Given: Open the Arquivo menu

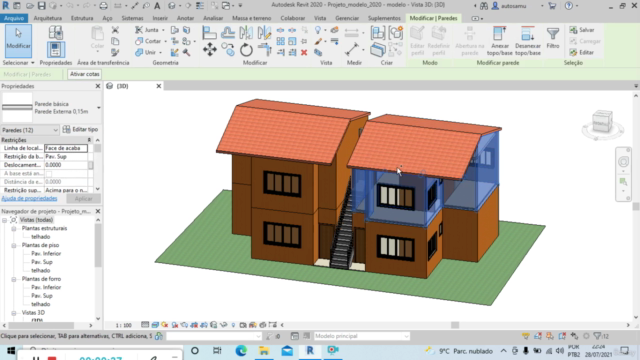Looking at the screenshot, I should coord(14,18).
